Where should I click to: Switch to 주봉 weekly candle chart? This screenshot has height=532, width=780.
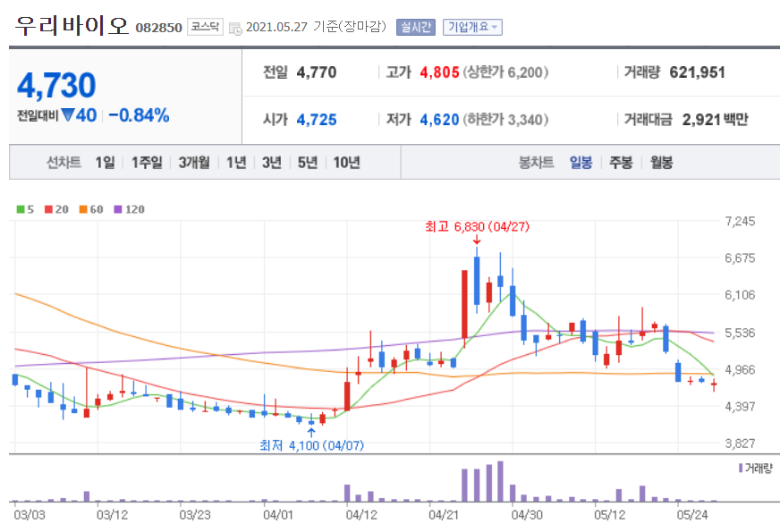click(622, 162)
